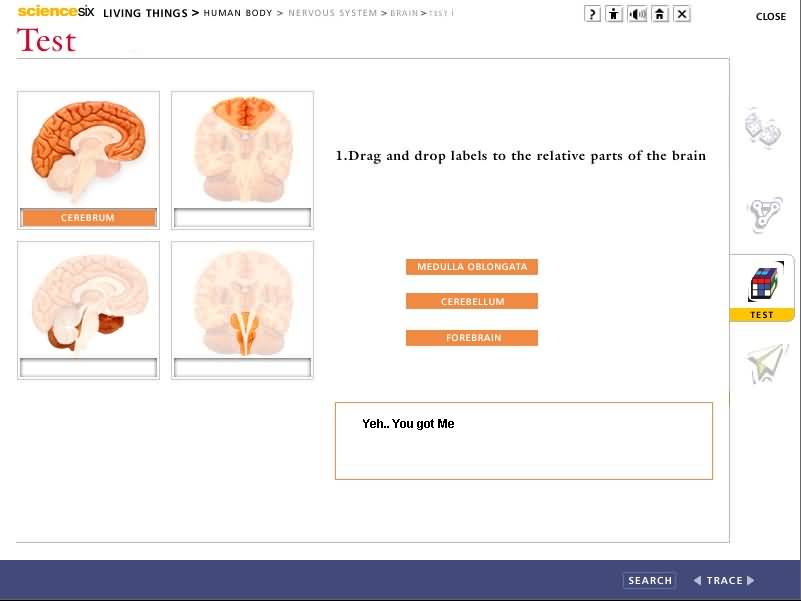Open the connected nodes sidebar icon
Image resolution: width=801 pixels, height=601 pixels.
coord(763,214)
